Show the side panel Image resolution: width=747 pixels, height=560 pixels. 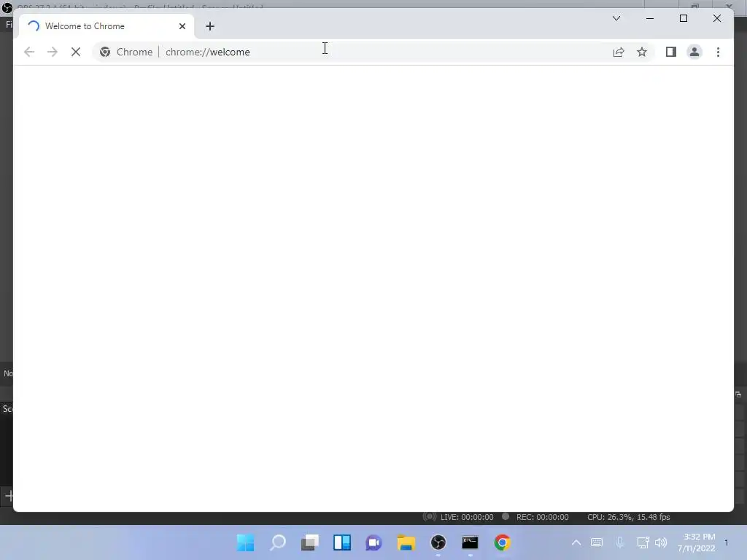671,52
